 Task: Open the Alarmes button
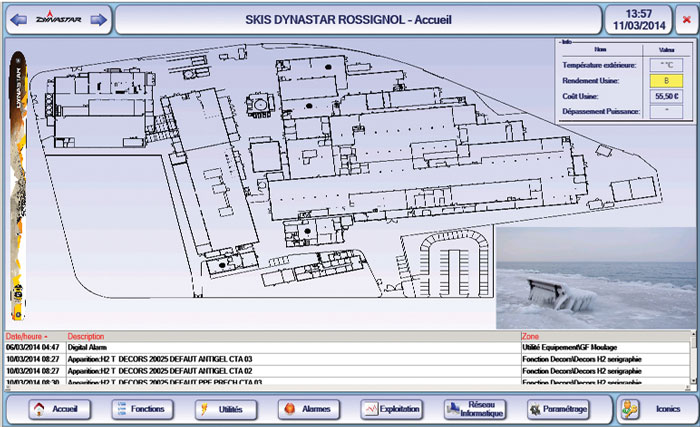(x=309, y=409)
